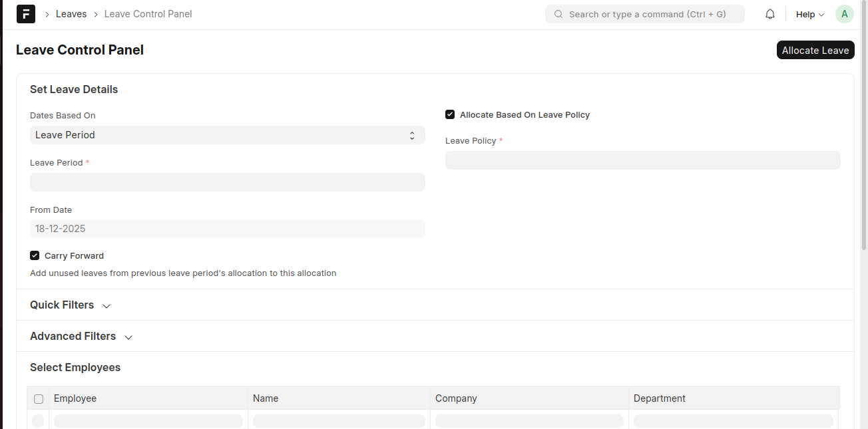
Task: Uncheck the Carry Forward checkbox
Action: [35, 255]
